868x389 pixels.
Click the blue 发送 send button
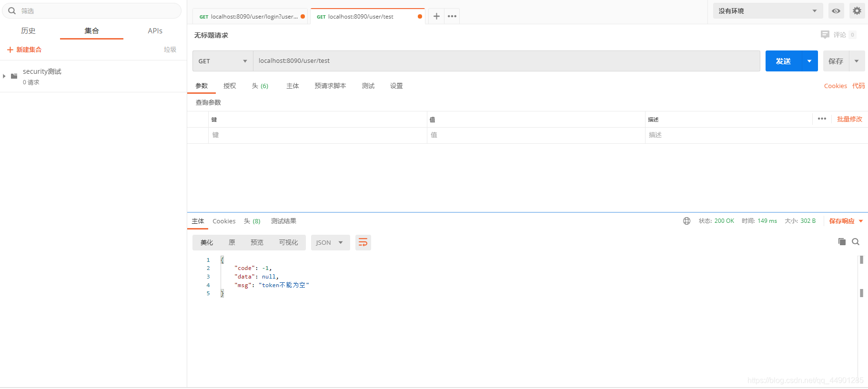click(783, 61)
